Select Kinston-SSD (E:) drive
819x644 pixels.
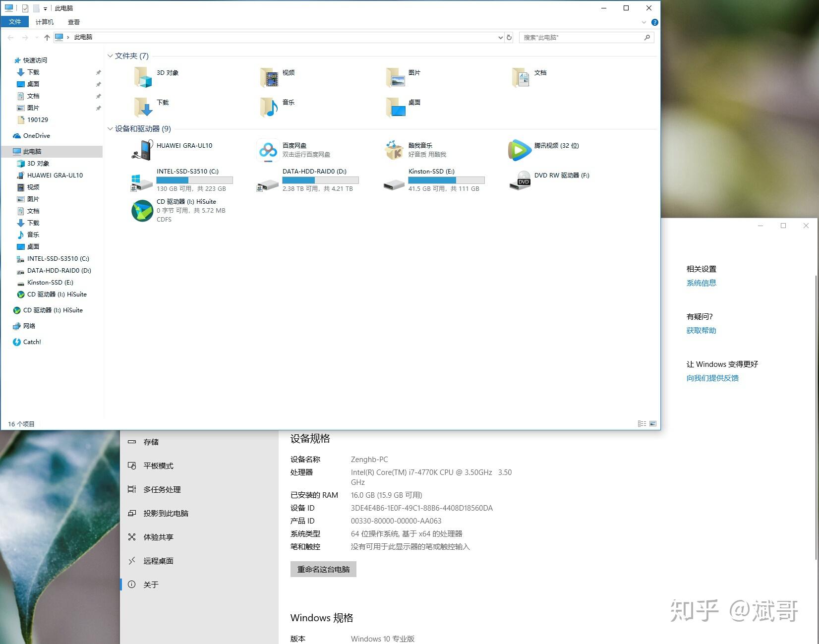[433, 180]
